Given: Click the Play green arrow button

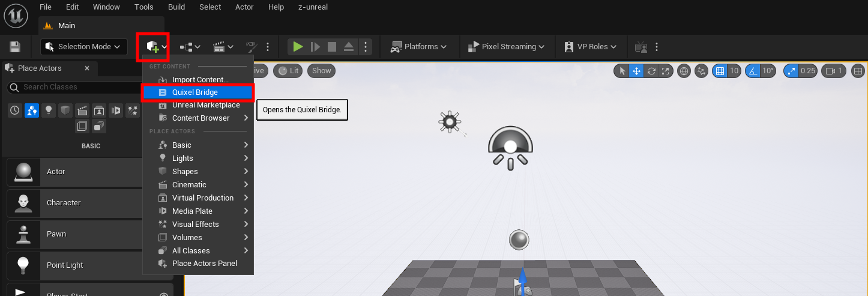Looking at the screenshot, I should click(x=298, y=47).
